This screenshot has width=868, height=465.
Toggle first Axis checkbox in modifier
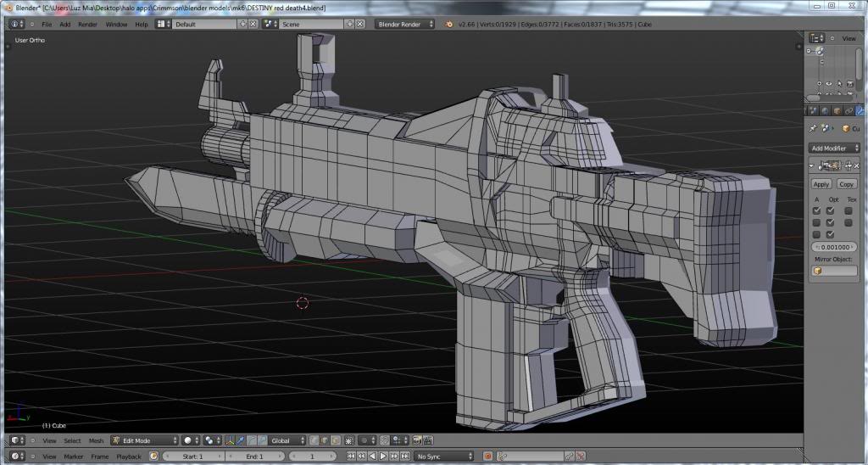[x=816, y=210]
